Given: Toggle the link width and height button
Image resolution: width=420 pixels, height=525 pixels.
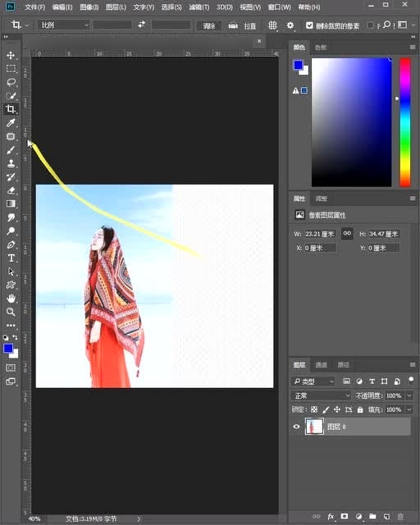Looking at the screenshot, I should point(347,234).
